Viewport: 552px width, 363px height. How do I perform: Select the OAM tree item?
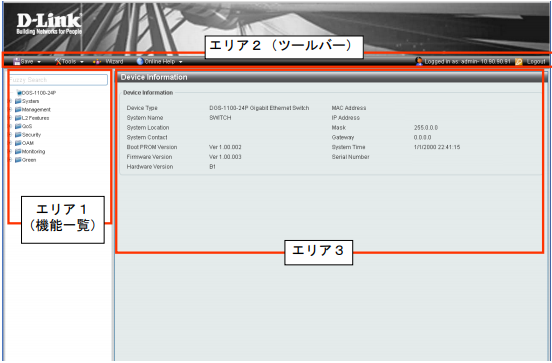pyautogui.click(x=28, y=143)
